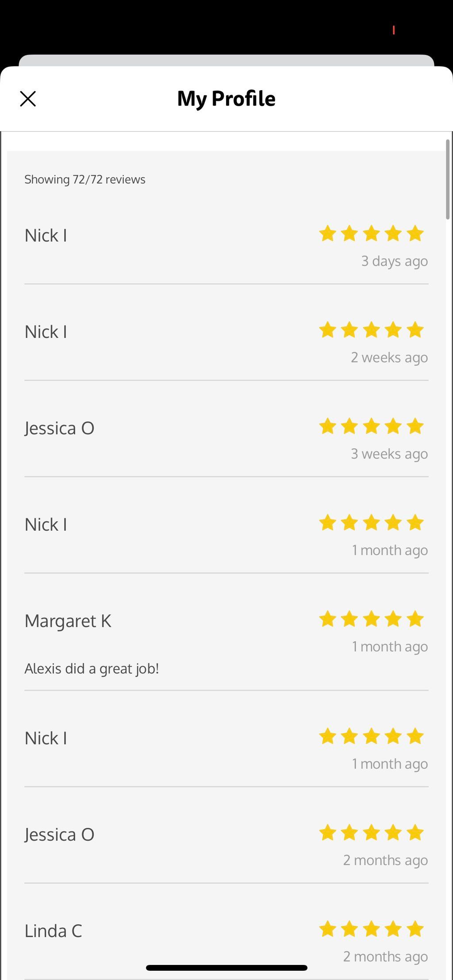Click star rating on Linda C's review
Viewport: 453px width, 980px height.
pos(371,929)
